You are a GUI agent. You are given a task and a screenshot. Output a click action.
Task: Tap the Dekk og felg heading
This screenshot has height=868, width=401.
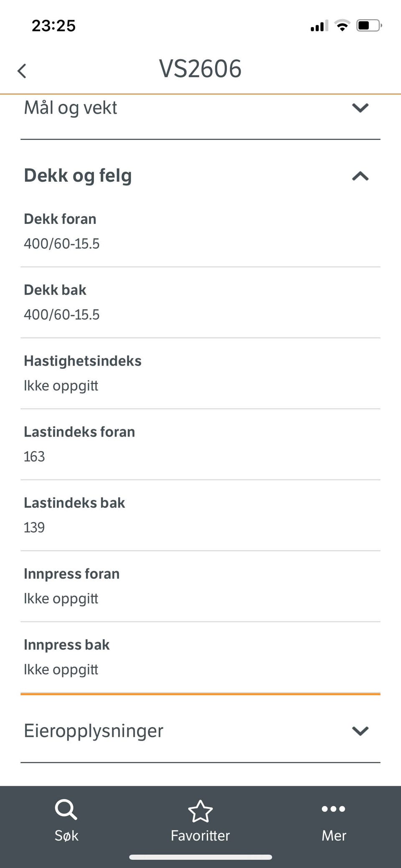click(x=78, y=175)
